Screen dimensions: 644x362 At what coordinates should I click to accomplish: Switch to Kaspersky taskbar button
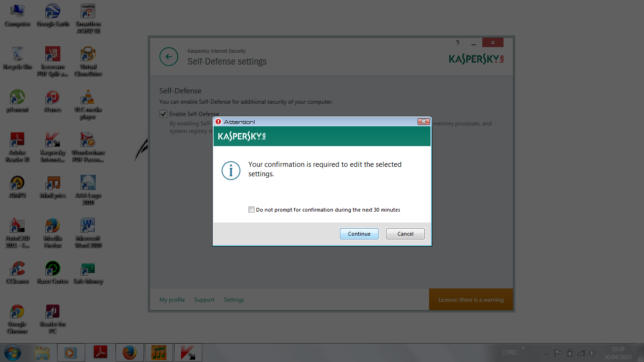pos(188,353)
